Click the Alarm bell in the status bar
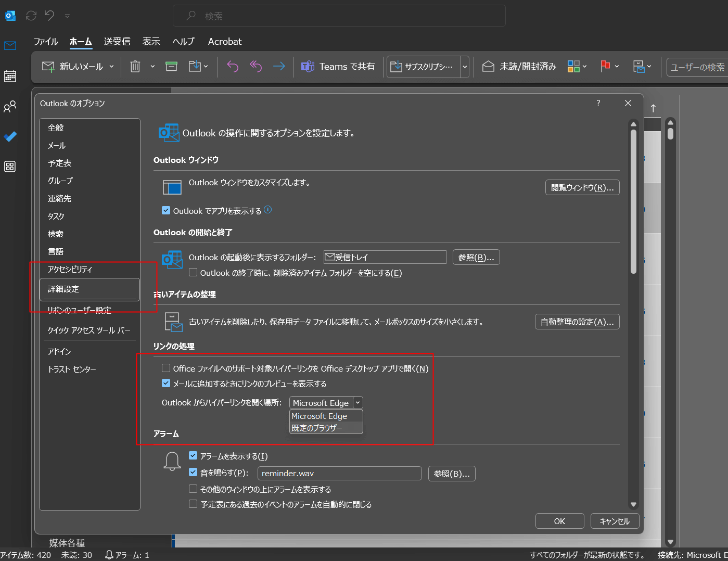Image resolution: width=728 pixels, height=561 pixels. coord(109,555)
